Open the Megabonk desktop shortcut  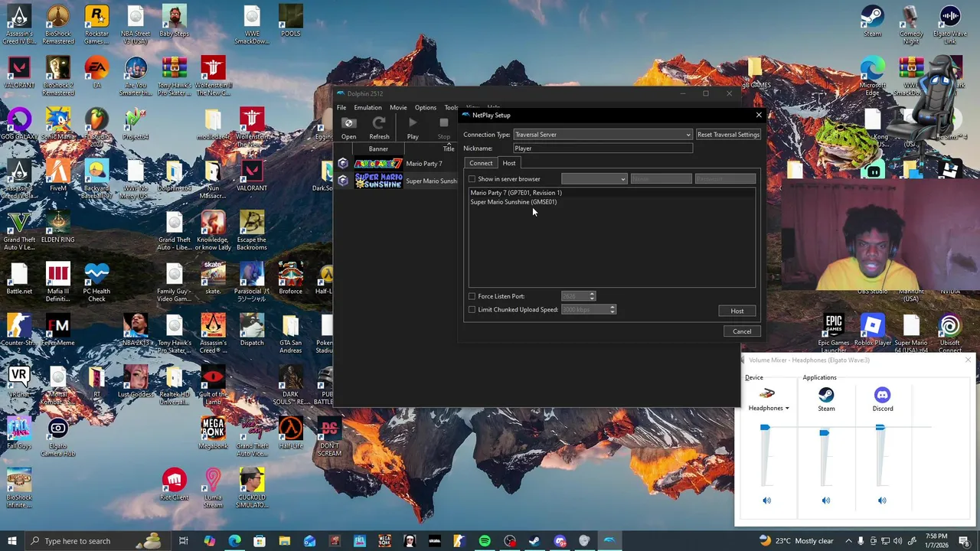pos(213,433)
